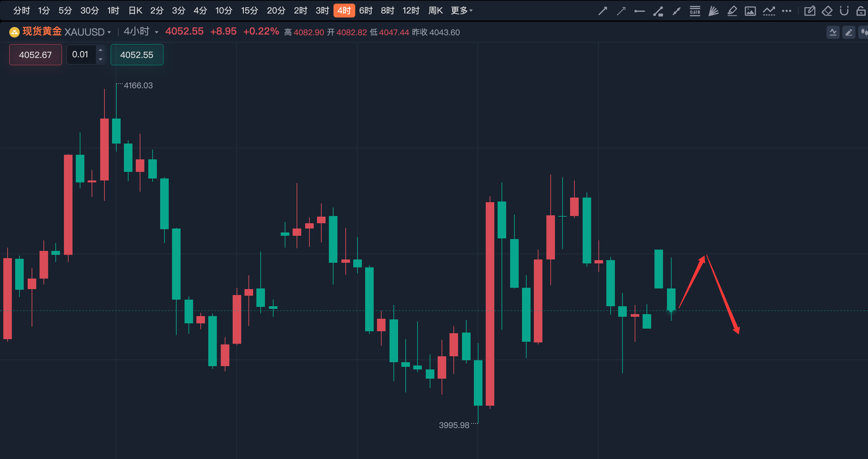Switch to the 30分 timeframe tab
This screenshot has height=459, width=868.
tap(89, 11)
